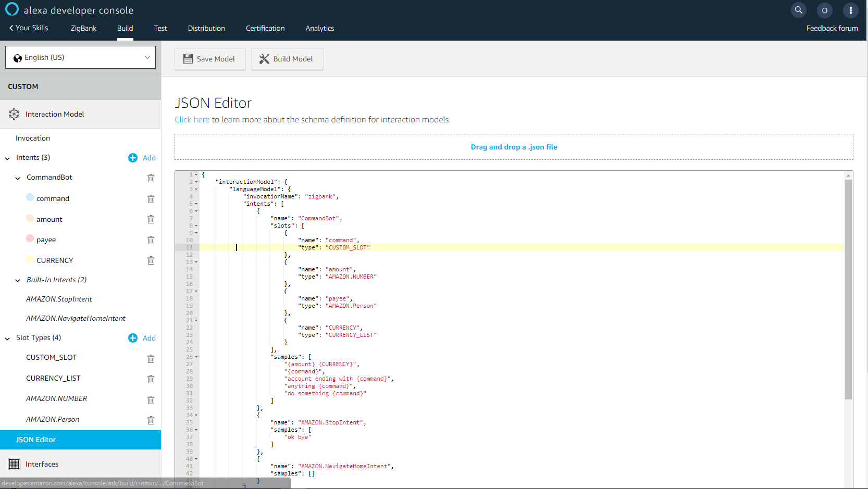Click the Interaction Model gear icon

point(14,114)
